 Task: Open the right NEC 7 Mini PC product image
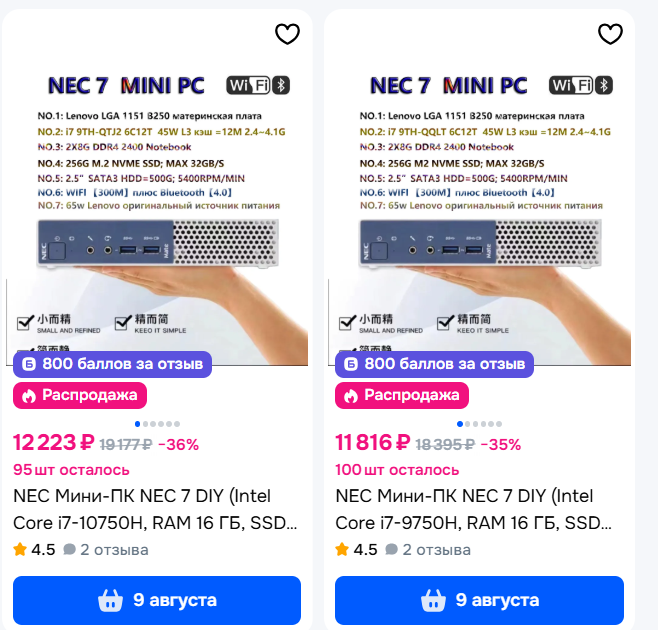click(x=480, y=210)
